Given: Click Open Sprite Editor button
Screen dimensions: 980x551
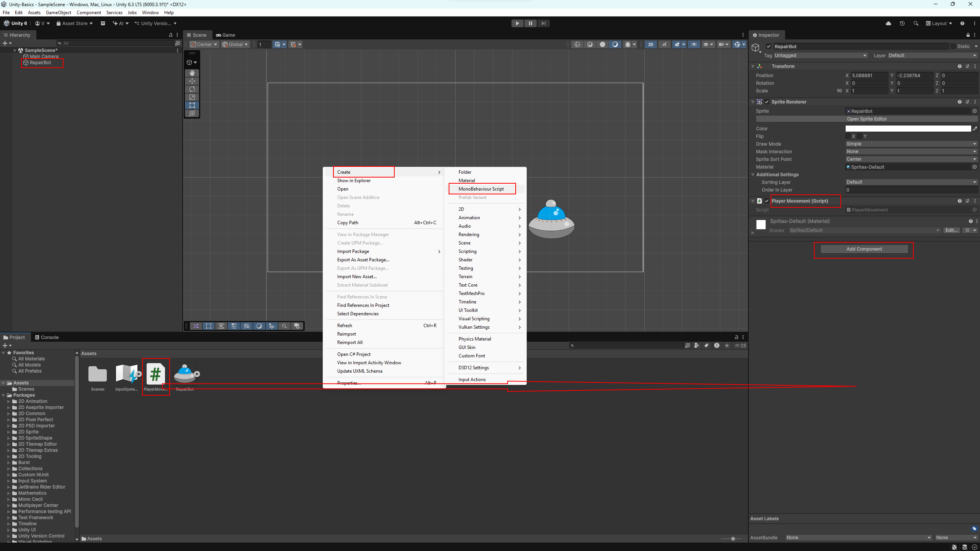Looking at the screenshot, I should point(867,119).
